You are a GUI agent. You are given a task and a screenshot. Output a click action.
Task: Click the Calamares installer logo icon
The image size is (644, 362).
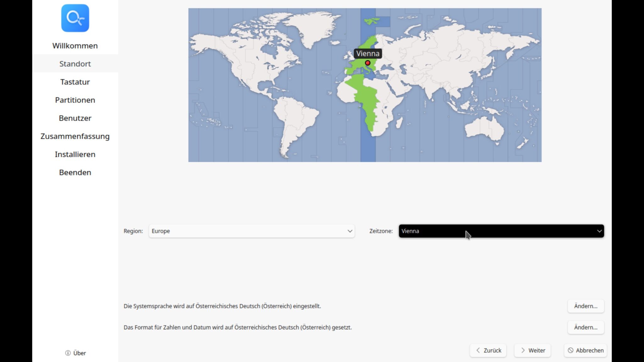(x=75, y=18)
